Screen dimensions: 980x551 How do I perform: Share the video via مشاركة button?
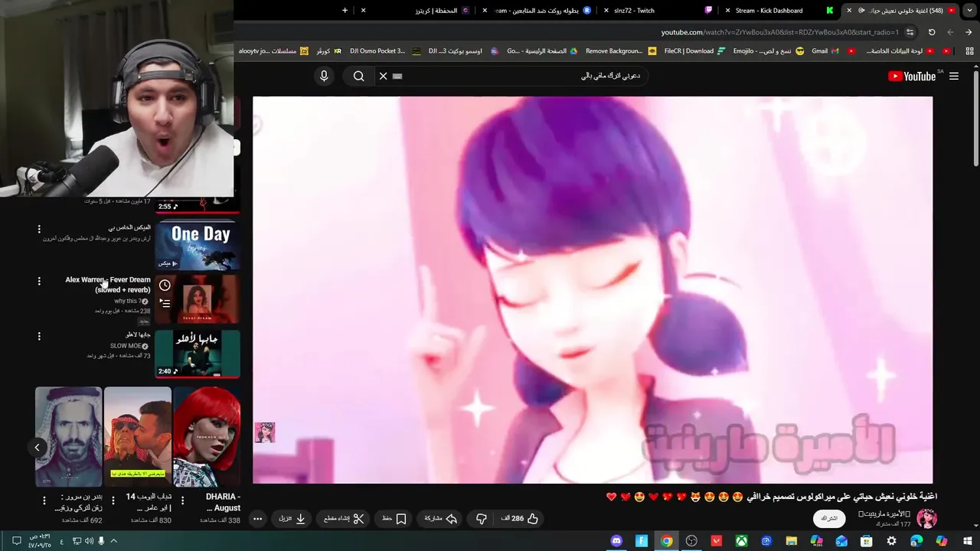[x=440, y=518]
